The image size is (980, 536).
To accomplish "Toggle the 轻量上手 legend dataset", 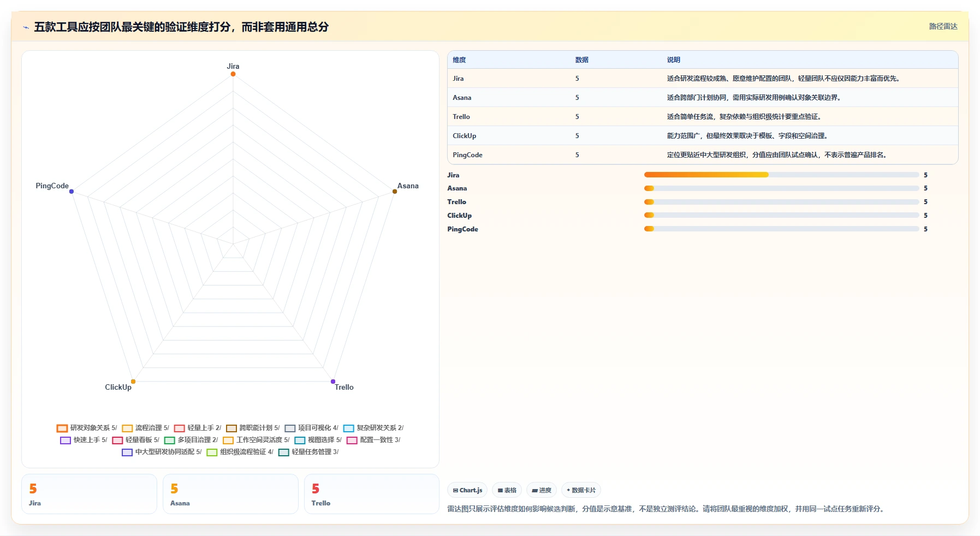I will point(198,428).
